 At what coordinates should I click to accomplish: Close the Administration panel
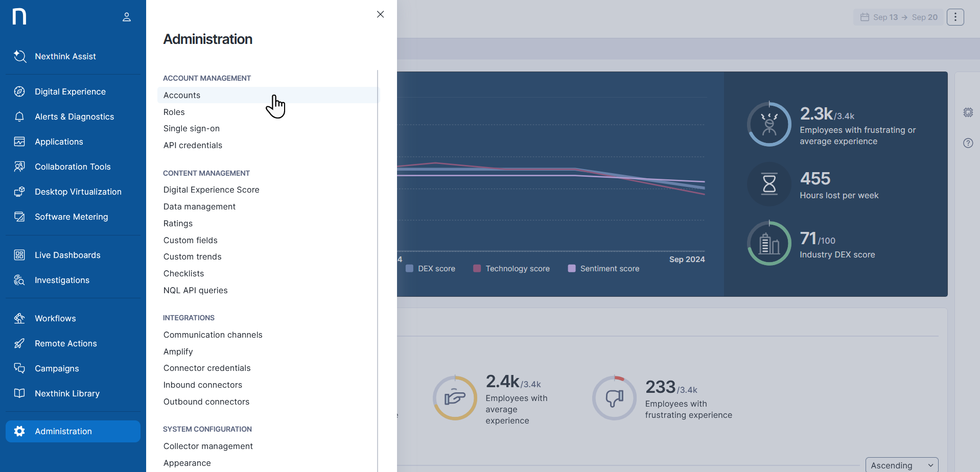click(x=380, y=14)
